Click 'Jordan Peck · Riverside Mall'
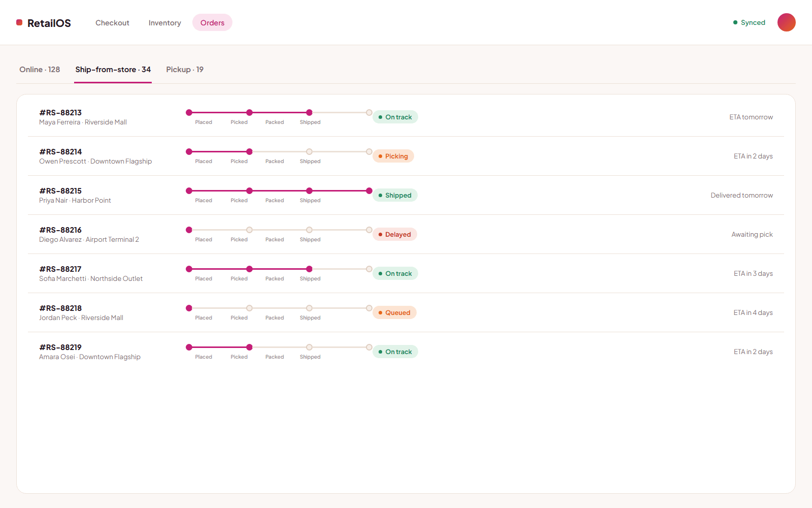The image size is (812, 508). [81, 318]
